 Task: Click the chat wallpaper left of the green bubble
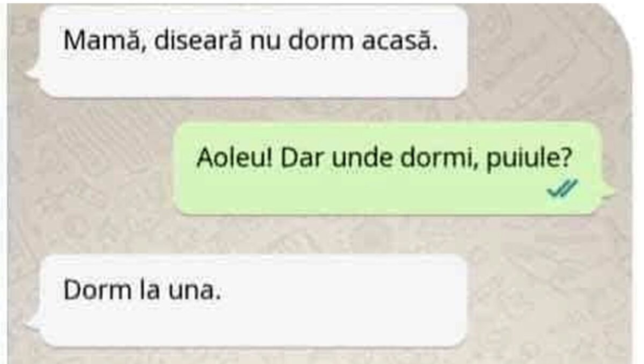click(92, 169)
